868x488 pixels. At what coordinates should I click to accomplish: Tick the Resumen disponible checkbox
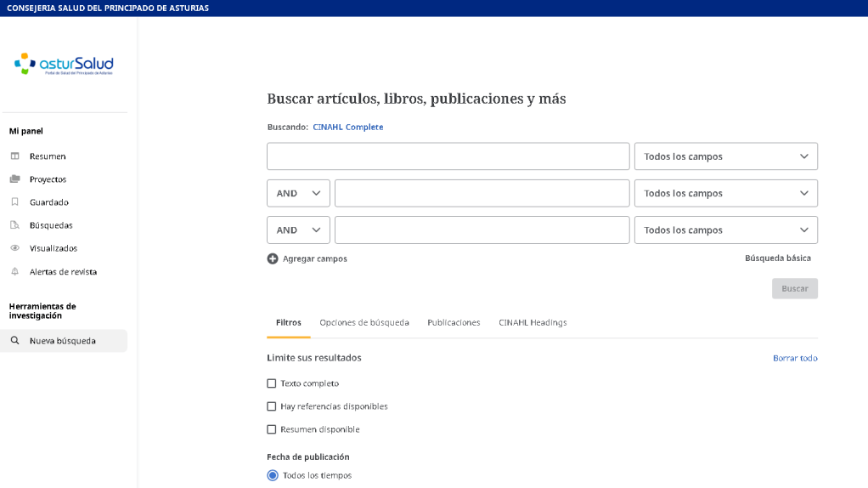click(272, 429)
